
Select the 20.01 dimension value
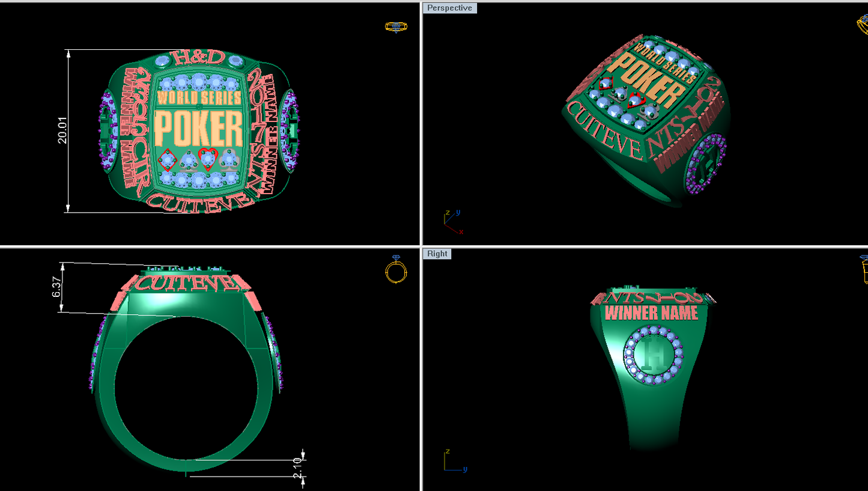pyautogui.click(x=62, y=130)
